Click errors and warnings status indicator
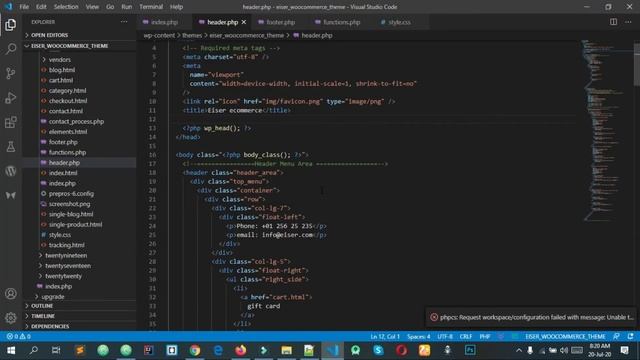The image size is (640, 360). (18, 336)
